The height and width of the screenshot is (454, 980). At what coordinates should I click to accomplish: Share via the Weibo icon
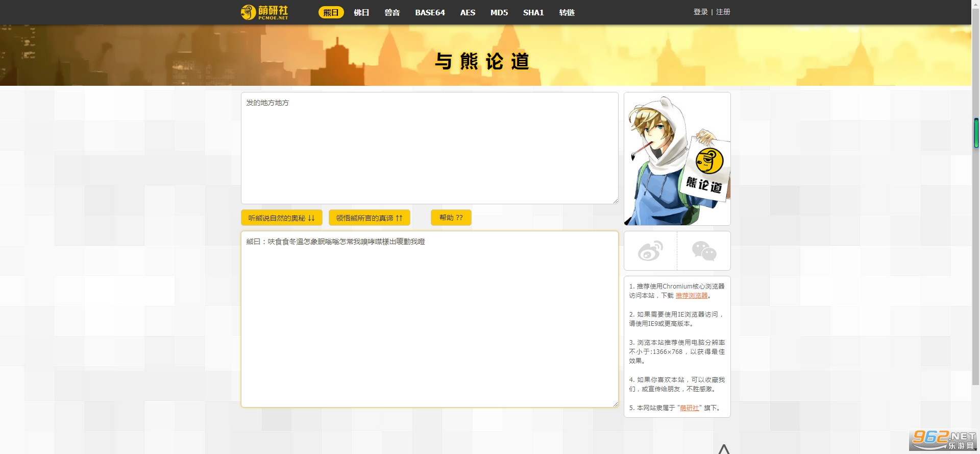(650, 251)
